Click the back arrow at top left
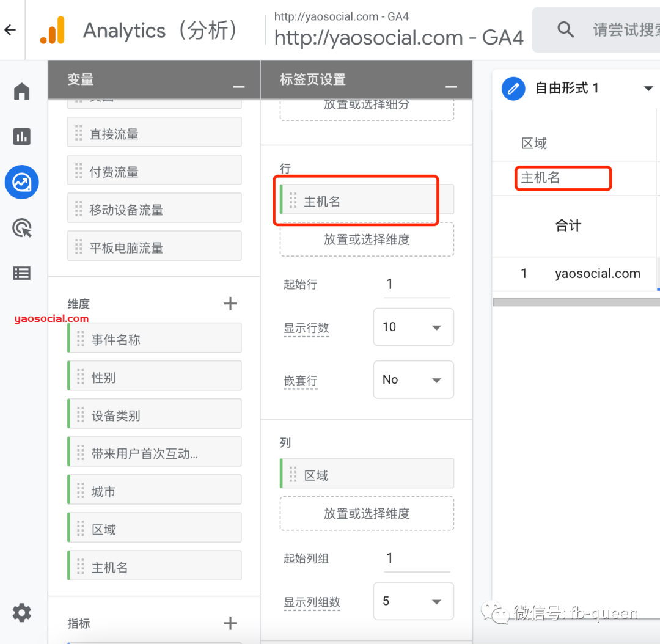Screen dimensions: 660x644 (x=10, y=30)
